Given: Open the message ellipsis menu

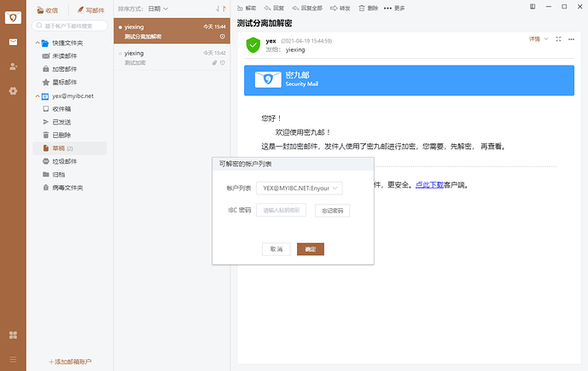Looking at the screenshot, I should coord(571,39).
